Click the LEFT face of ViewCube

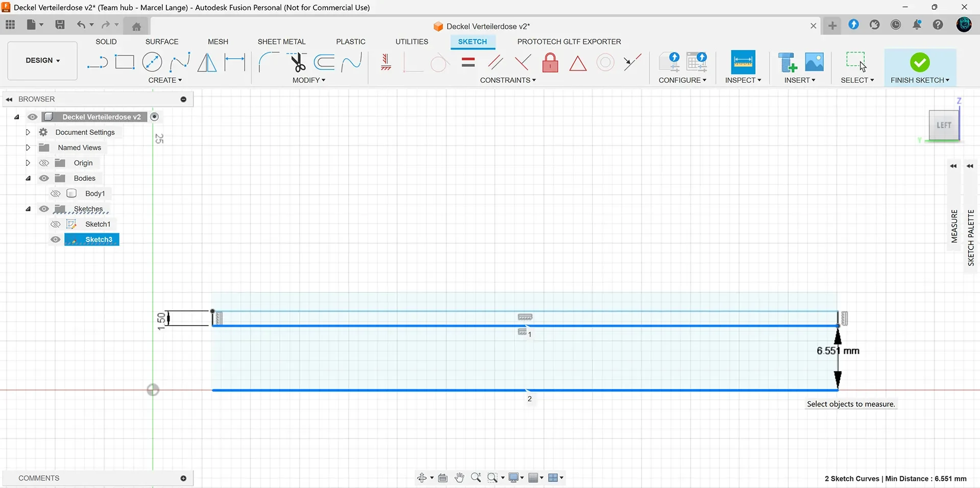point(944,125)
